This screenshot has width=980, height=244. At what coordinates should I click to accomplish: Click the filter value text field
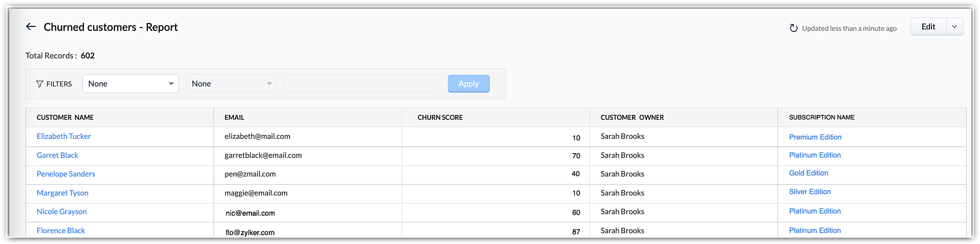[363, 84]
